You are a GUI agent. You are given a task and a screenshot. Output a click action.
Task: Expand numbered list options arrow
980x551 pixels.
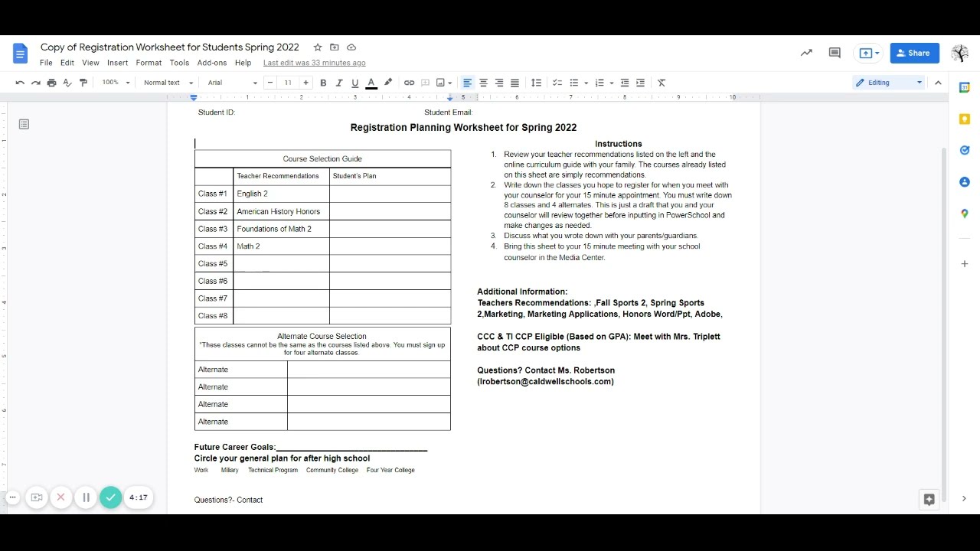(612, 83)
